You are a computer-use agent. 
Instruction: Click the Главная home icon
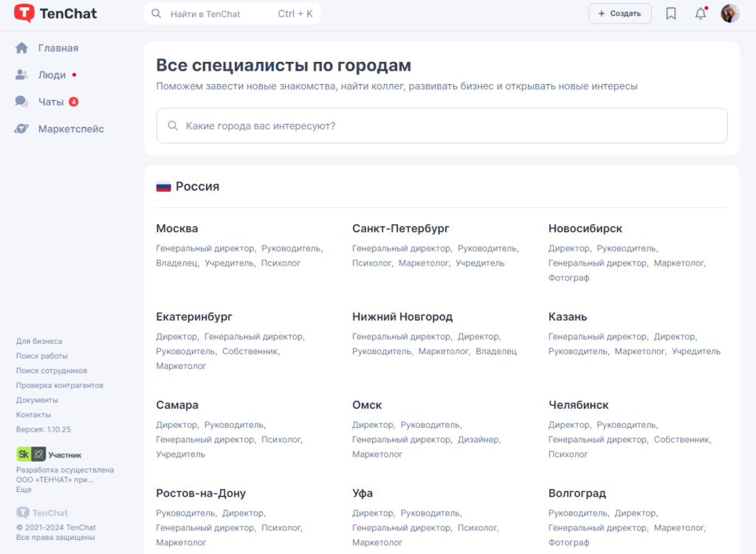tap(22, 48)
